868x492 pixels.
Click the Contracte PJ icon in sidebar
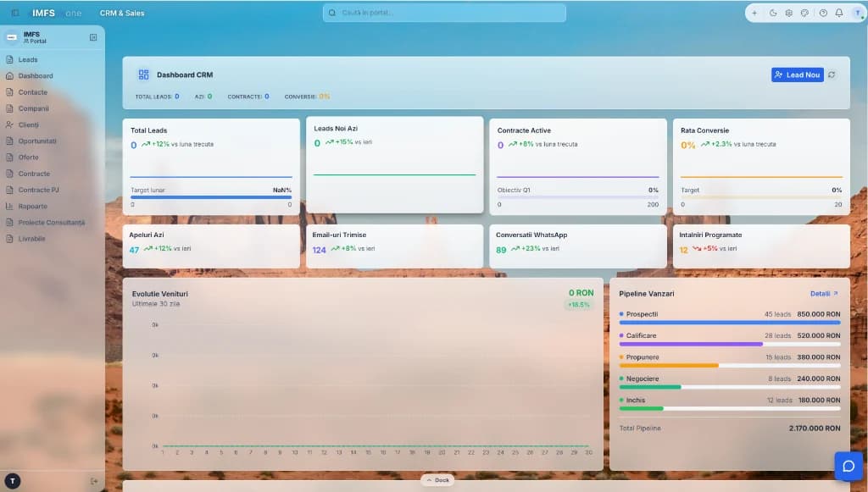pos(9,190)
